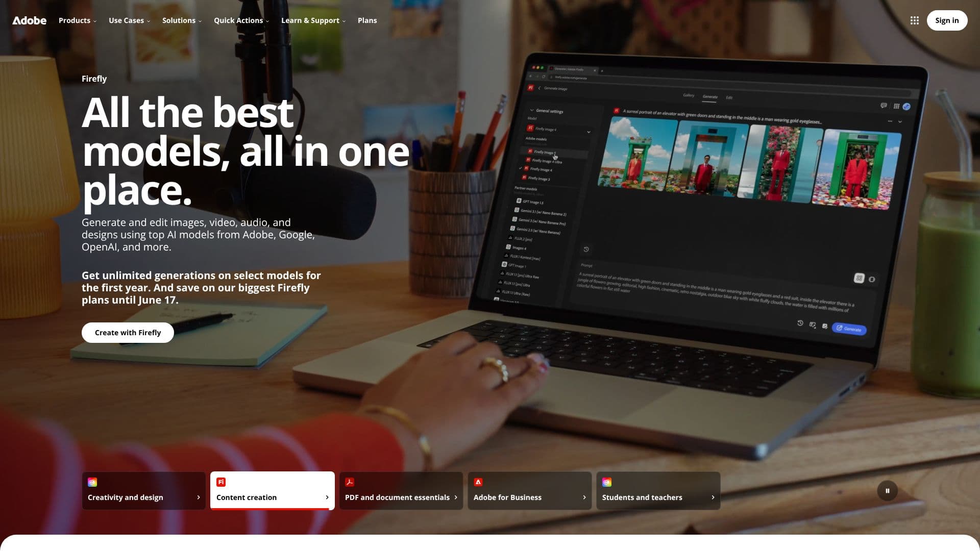Select the Content creation tab
This screenshot has height=551, width=980.
click(x=273, y=491)
